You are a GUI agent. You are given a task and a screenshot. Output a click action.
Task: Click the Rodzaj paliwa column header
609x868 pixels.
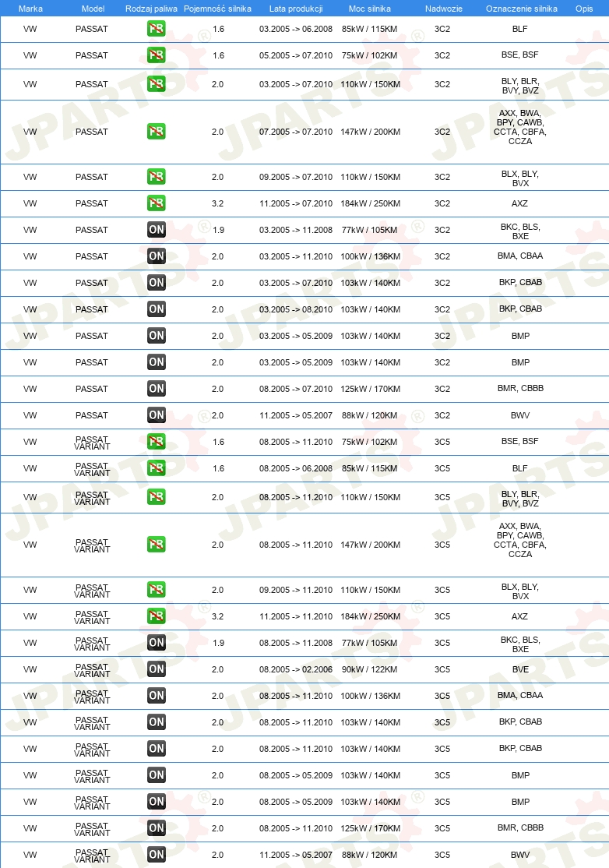pyautogui.click(x=151, y=9)
